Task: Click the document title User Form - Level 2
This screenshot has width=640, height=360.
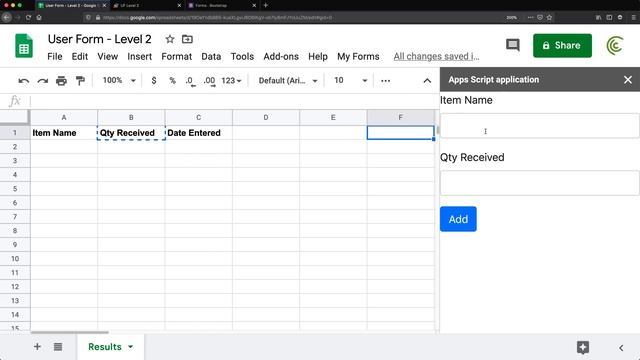Action: (x=100, y=39)
